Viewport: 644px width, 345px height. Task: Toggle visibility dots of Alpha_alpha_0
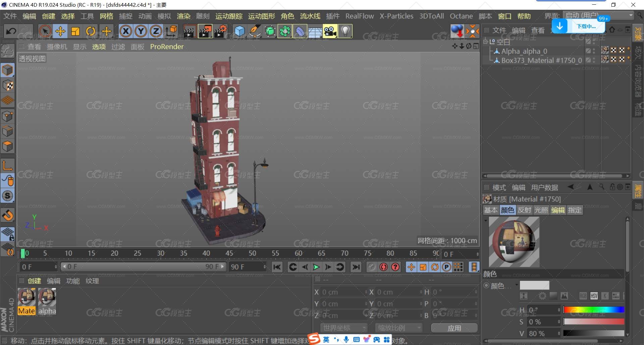pyautogui.click(x=594, y=51)
